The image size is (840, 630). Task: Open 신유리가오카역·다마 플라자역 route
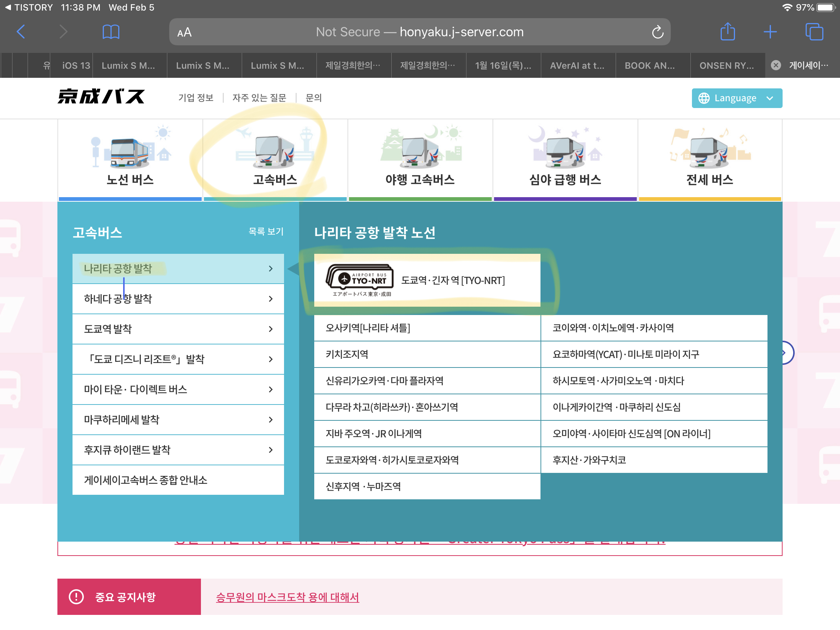point(427,381)
